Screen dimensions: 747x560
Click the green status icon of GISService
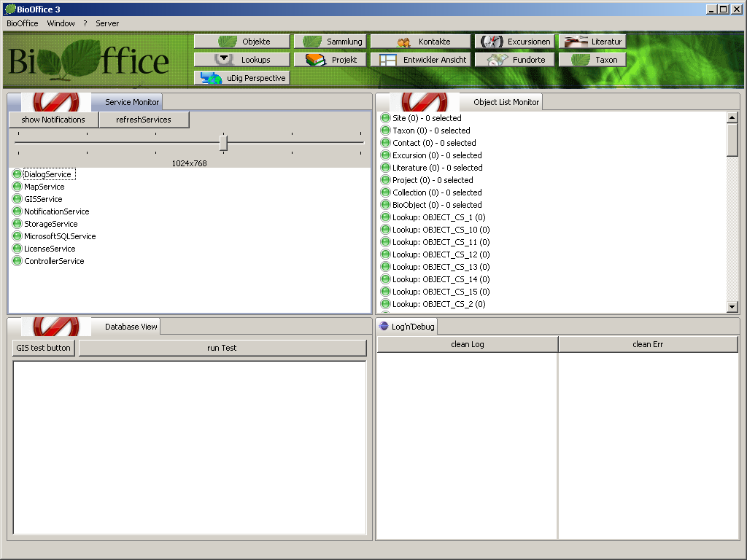18,198
